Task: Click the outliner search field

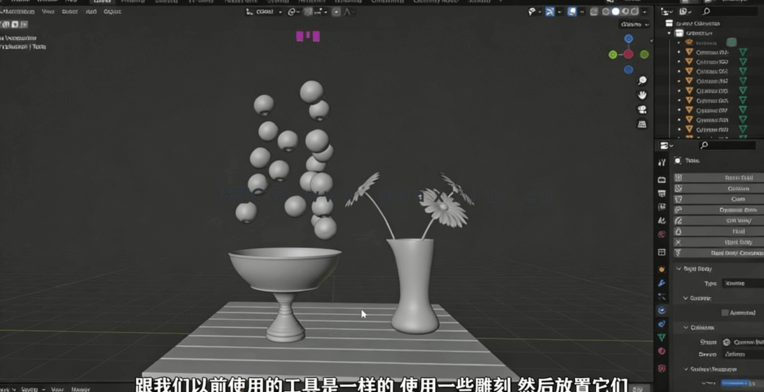Action: [x=731, y=11]
